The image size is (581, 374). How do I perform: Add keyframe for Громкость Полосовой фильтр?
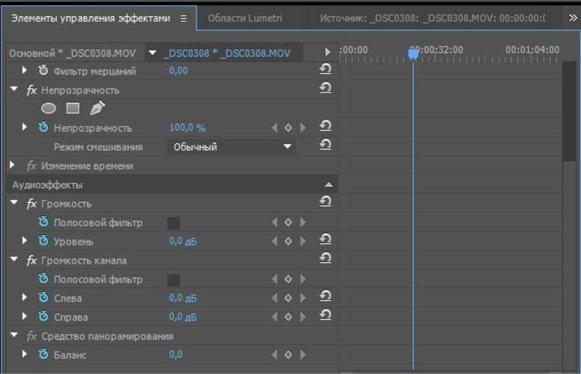coord(288,222)
